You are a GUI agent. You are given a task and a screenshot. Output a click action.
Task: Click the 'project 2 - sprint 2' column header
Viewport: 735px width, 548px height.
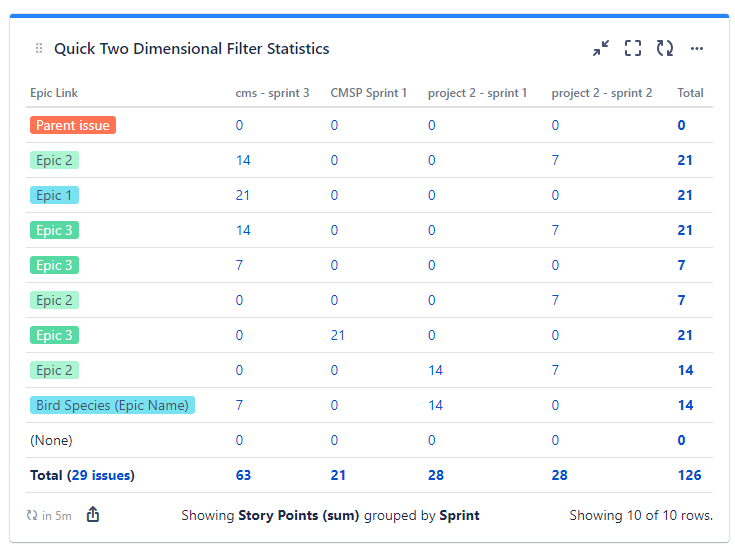[602, 93]
